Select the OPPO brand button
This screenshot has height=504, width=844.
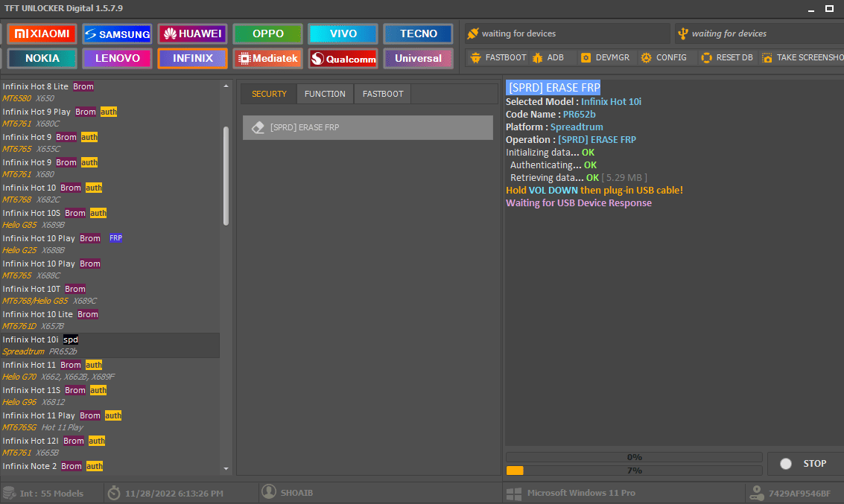coord(268,34)
